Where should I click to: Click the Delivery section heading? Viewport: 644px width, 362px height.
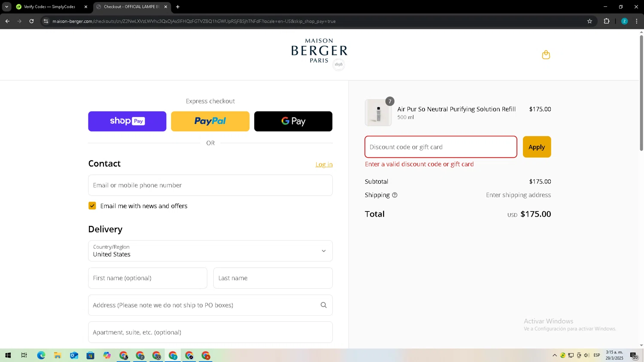coord(105,229)
